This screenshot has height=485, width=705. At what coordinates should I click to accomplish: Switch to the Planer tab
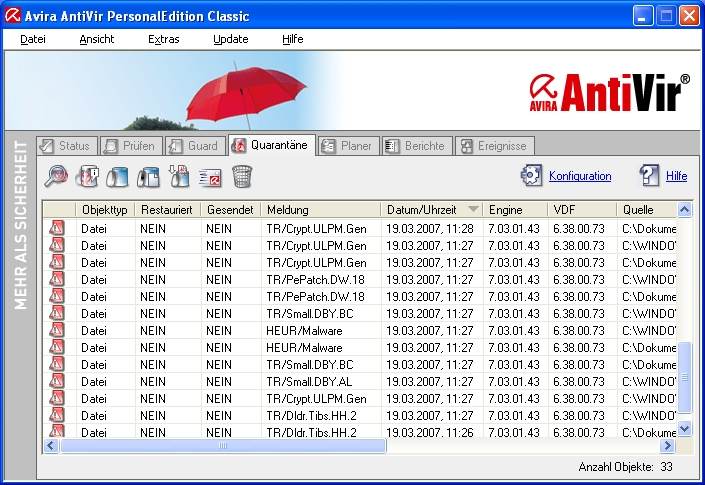click(x=349, y=146)
